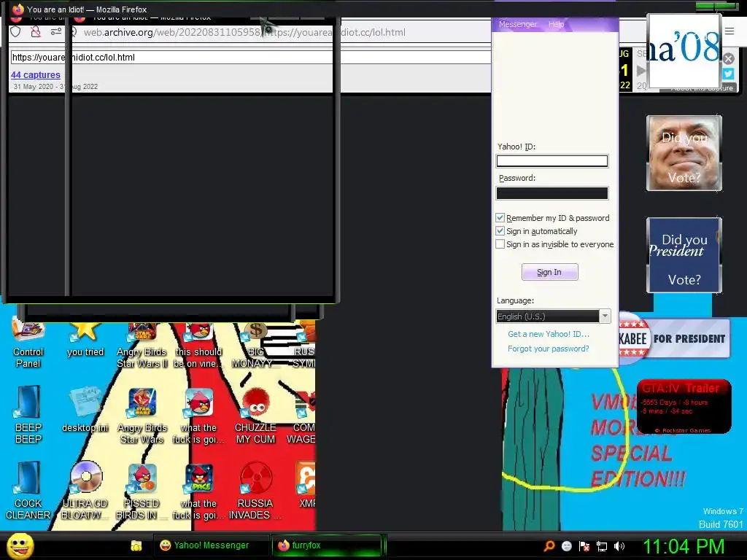This screenshot has height=560, width=747.
Task: Click the Firefox address bar URL
Action: pos(244,32)
